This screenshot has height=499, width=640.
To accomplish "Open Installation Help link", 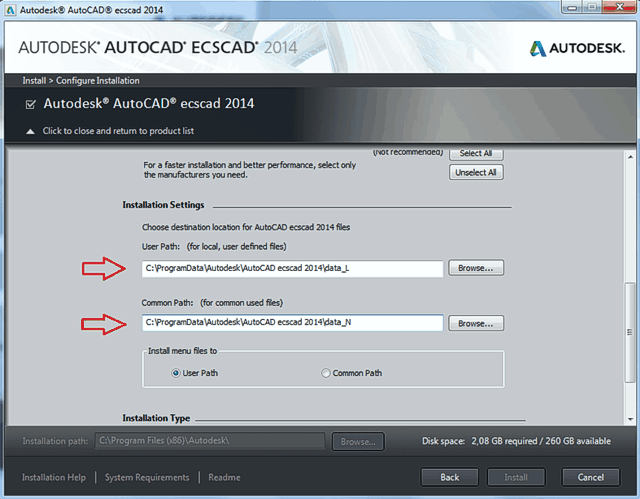I will coord(54,477).
